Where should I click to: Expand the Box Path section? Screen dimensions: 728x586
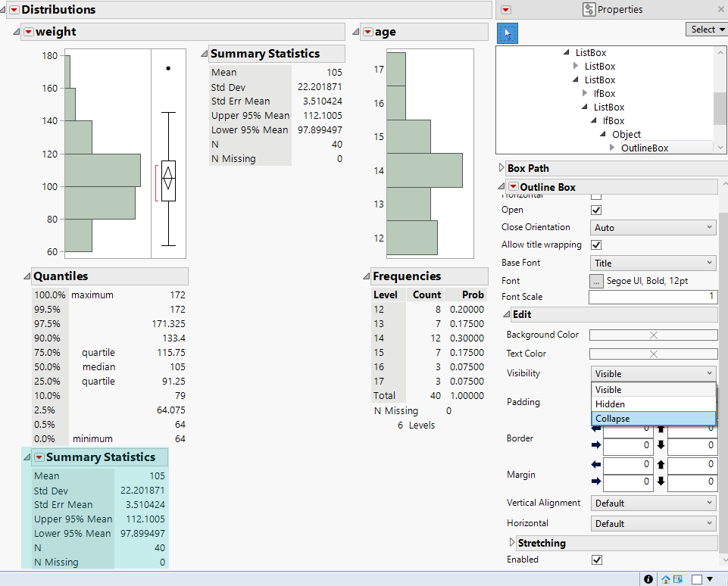499,168
